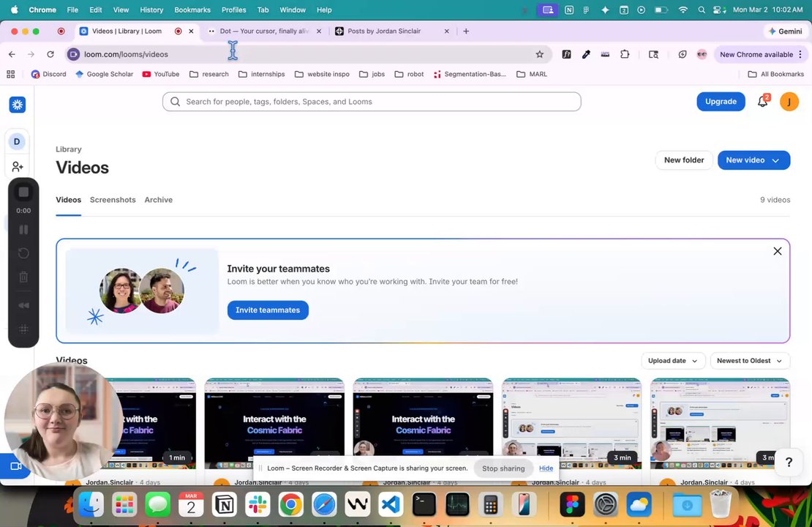
Task: Open the Google Scholar bookmark
Action: (x=104, y=74)
